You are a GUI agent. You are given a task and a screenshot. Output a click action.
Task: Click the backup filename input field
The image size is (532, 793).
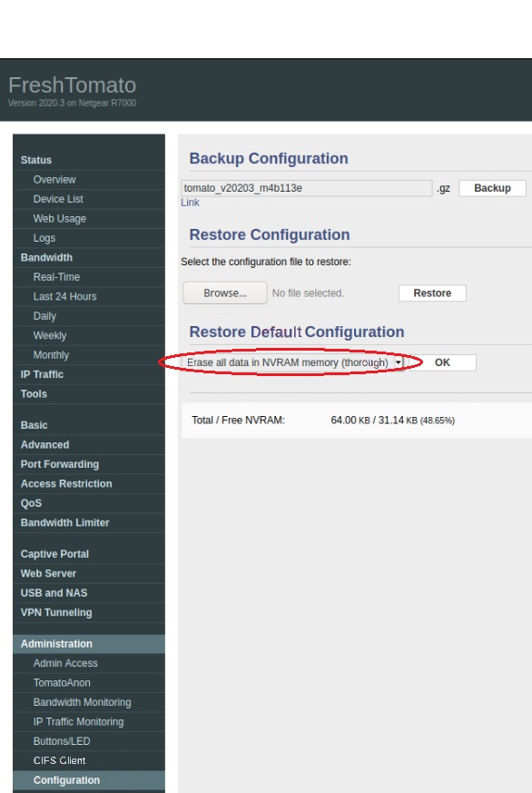(307, 188)
